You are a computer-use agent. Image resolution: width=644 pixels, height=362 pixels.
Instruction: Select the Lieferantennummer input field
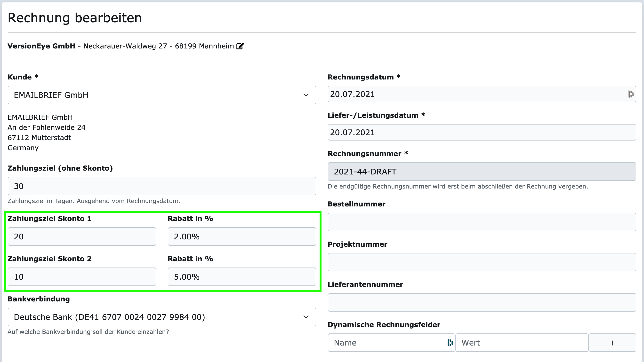(x=482, y=302)
